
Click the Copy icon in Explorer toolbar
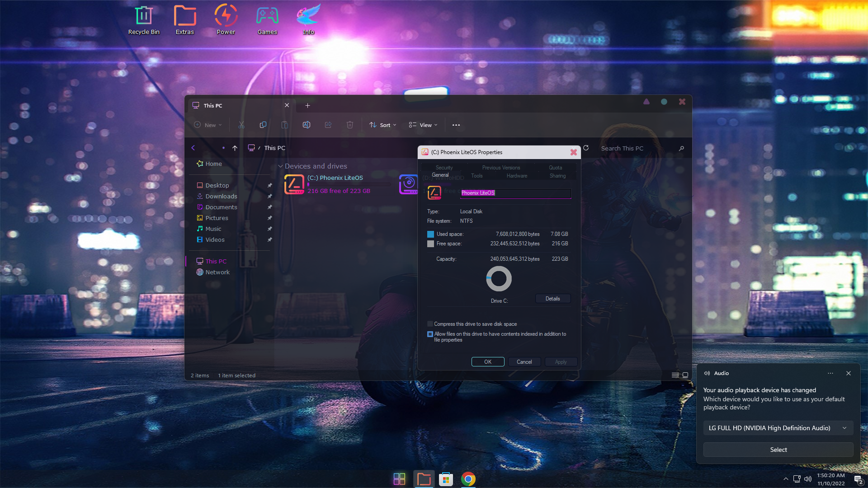(x=263, y=125)
